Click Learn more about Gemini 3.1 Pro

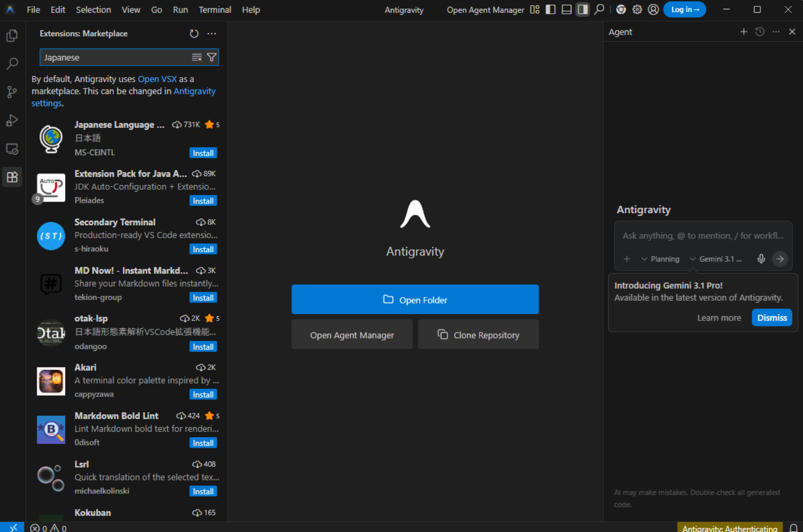point(719,318)
